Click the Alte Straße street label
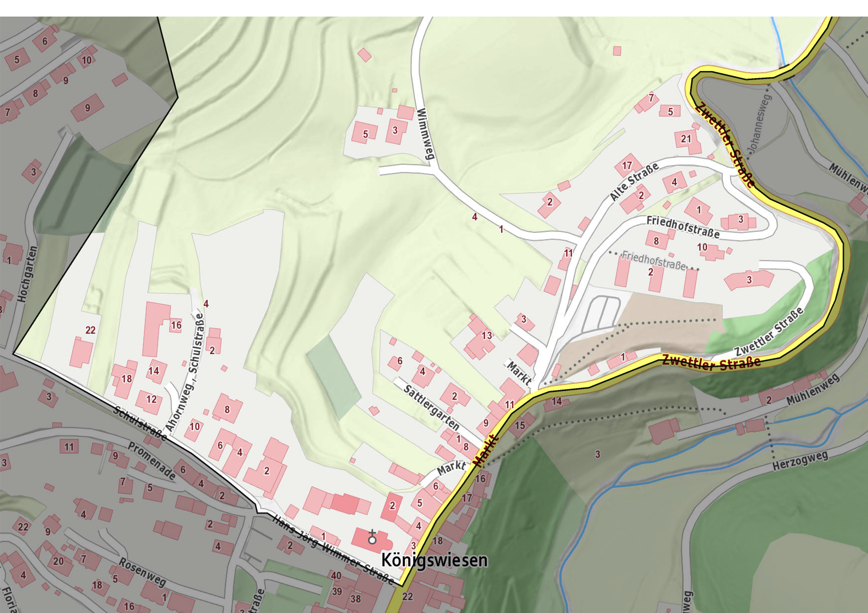 tap(634, 182)
